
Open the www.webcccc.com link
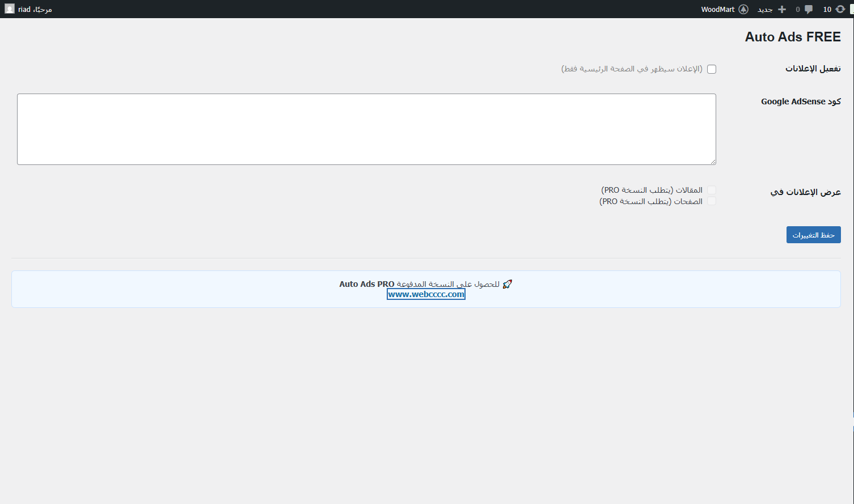pos(426,294)
